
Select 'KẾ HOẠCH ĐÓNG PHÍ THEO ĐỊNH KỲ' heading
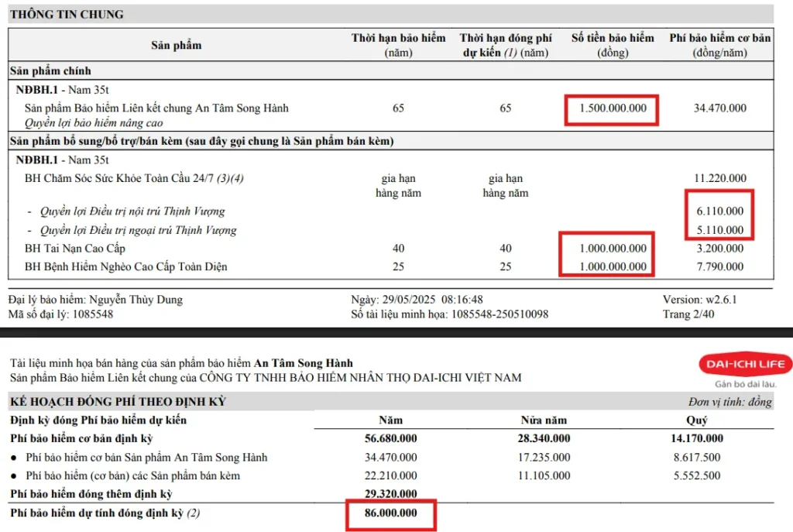coord(118,402)
